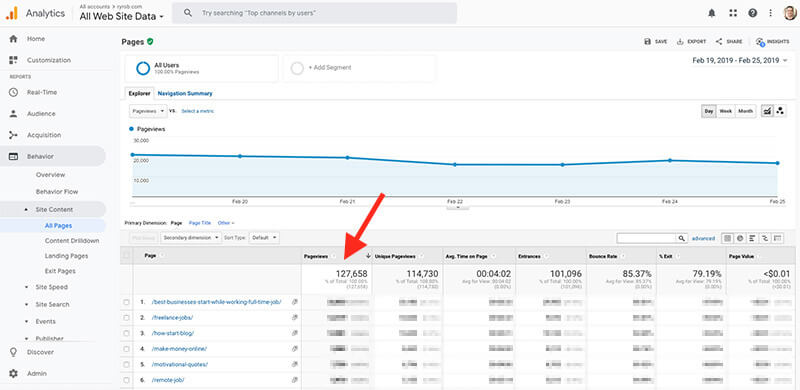Click the Acquisition arrows icon

click(13, 135)
